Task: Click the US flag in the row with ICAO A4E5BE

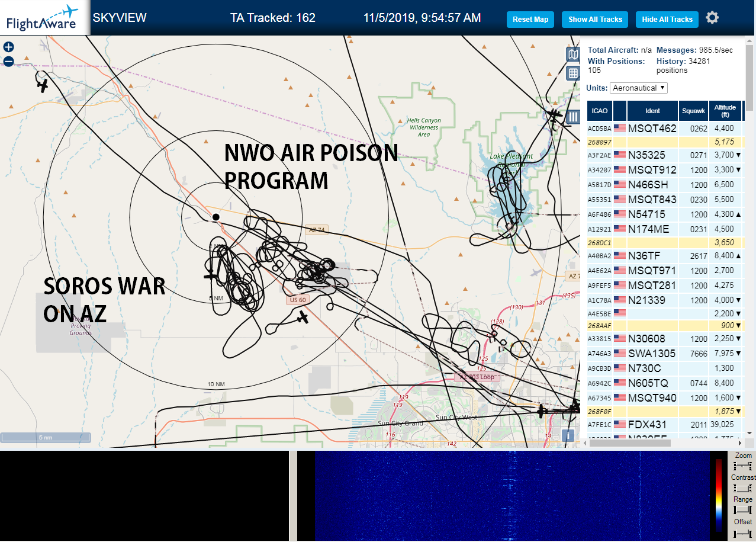Action: (x=620, y=313)
